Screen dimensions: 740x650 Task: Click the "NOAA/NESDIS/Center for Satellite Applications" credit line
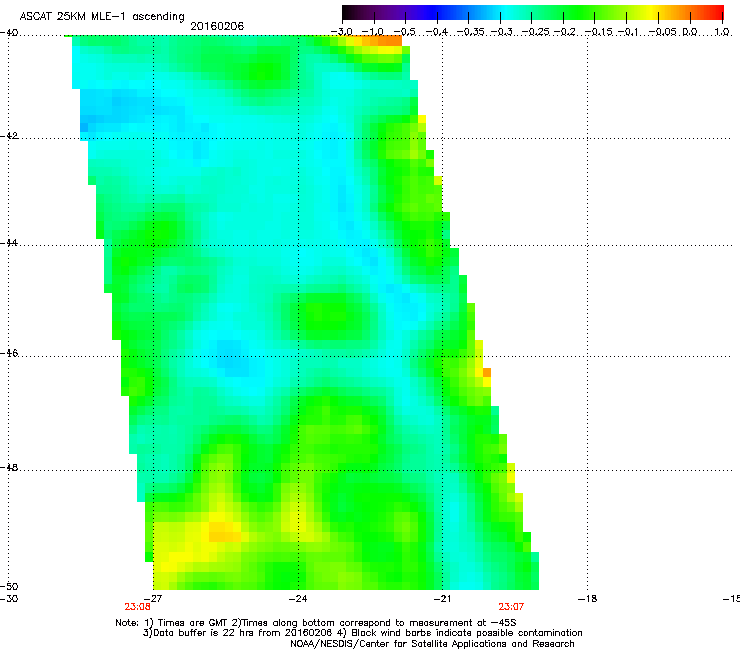[432, 644]
